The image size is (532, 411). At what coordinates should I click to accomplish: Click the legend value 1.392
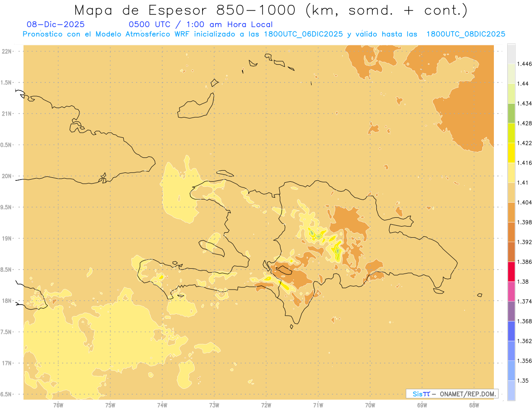[x=525, y=242]
